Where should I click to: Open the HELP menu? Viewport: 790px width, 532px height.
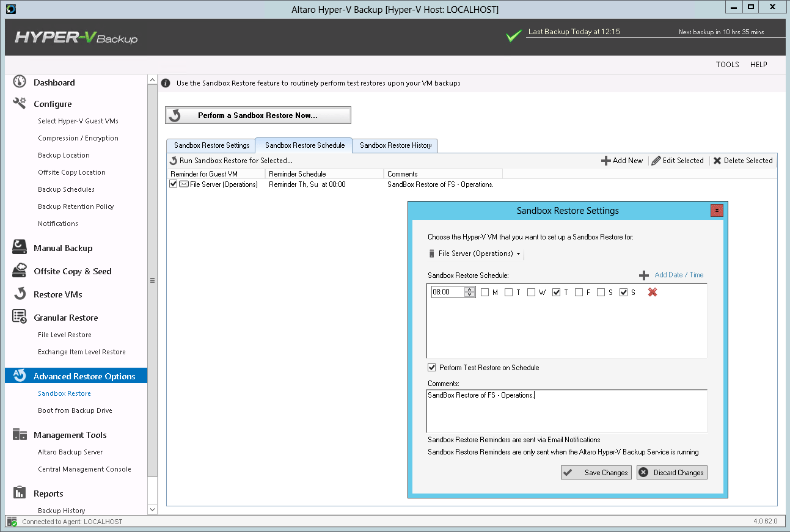click(x=759, y=65)
